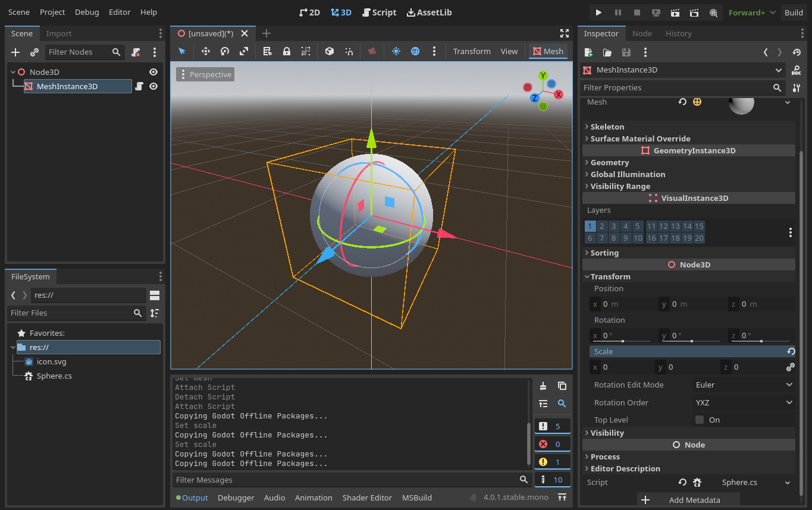The image size is (812, 510).
Task: Enable render layer 2 in Layers grid
Action: click(x=601, y=226)
